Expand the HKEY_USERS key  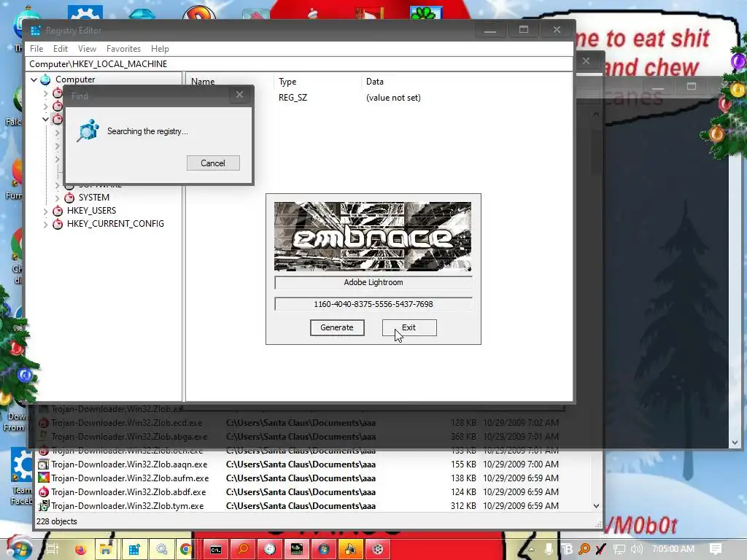click(46, 211)
